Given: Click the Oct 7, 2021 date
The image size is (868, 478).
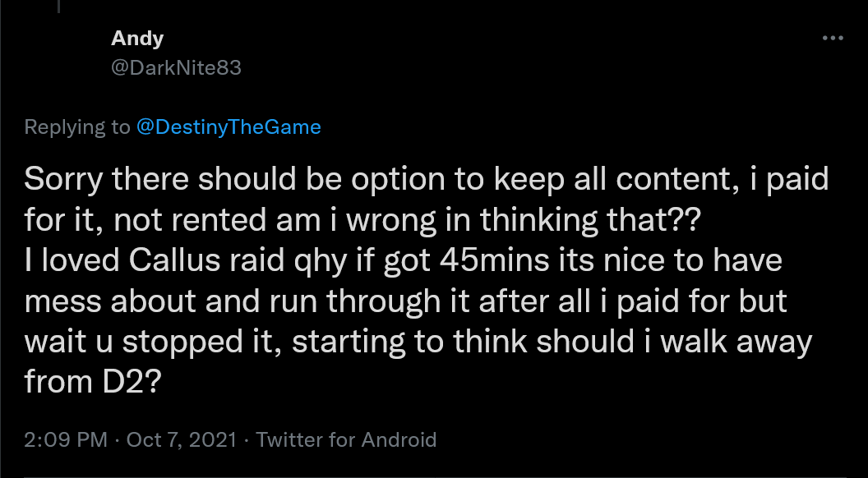Looking at the screenshot, I should 182,440.
